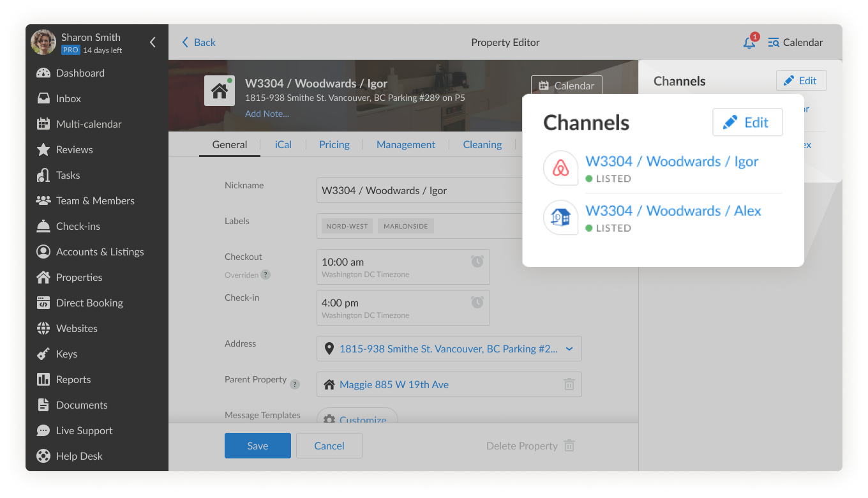Click the Websites globe icon
The width and height of the screenshot is (868, 498).
(43, 328)
